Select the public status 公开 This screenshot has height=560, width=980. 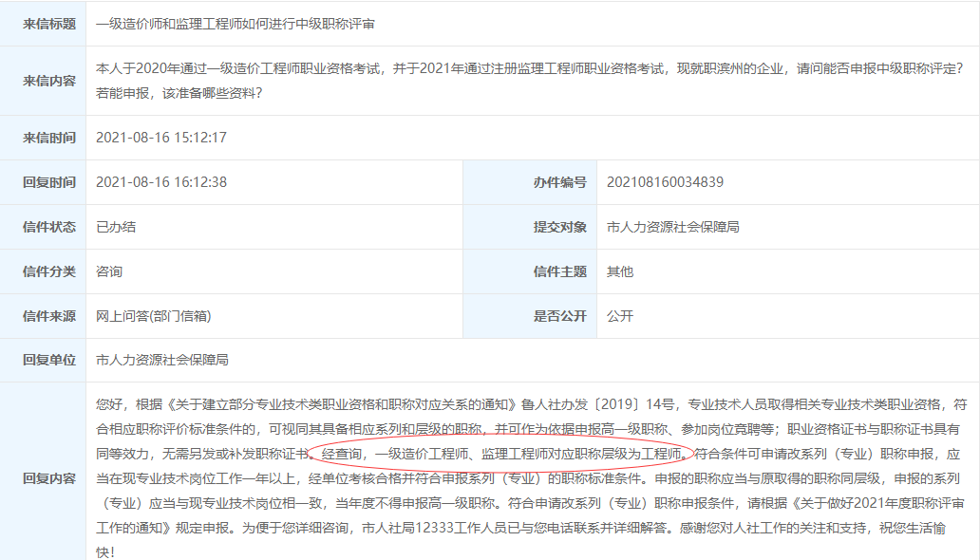click(618, 315)
